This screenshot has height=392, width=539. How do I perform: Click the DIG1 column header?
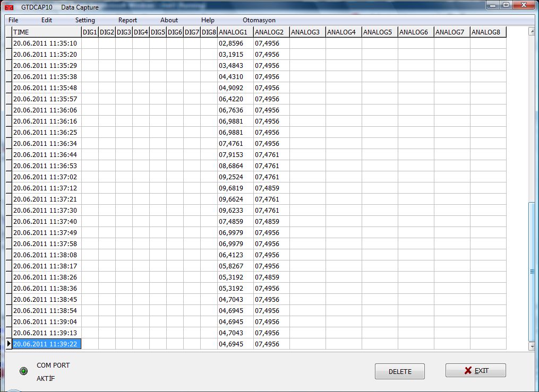coord(90,32)
